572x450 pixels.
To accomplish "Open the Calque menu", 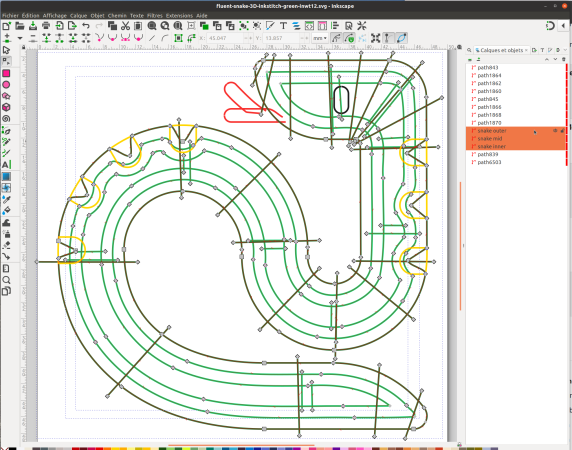I will [78, 16].
